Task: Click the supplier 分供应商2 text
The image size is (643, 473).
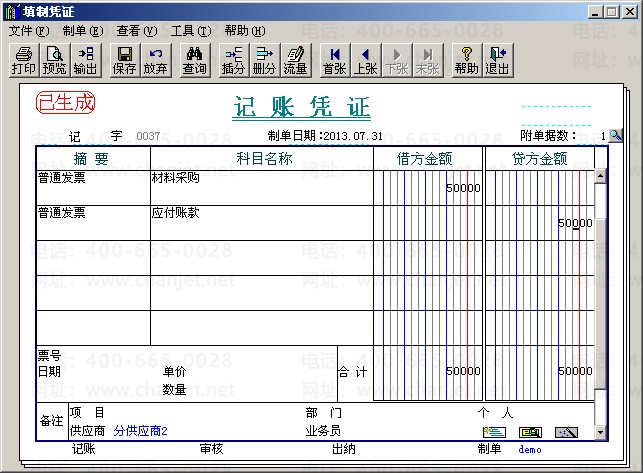Action: (x=141, y=431)
